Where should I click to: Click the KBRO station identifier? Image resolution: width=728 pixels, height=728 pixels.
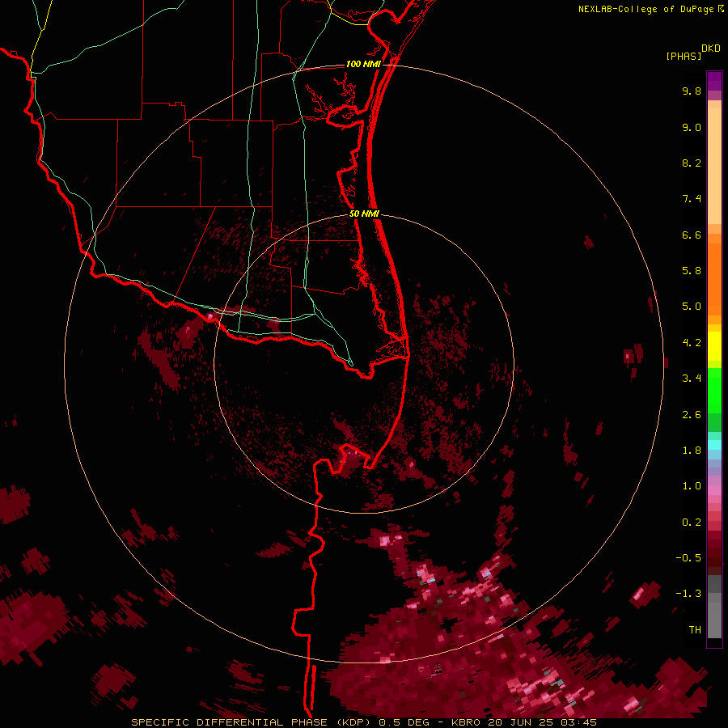467,722
